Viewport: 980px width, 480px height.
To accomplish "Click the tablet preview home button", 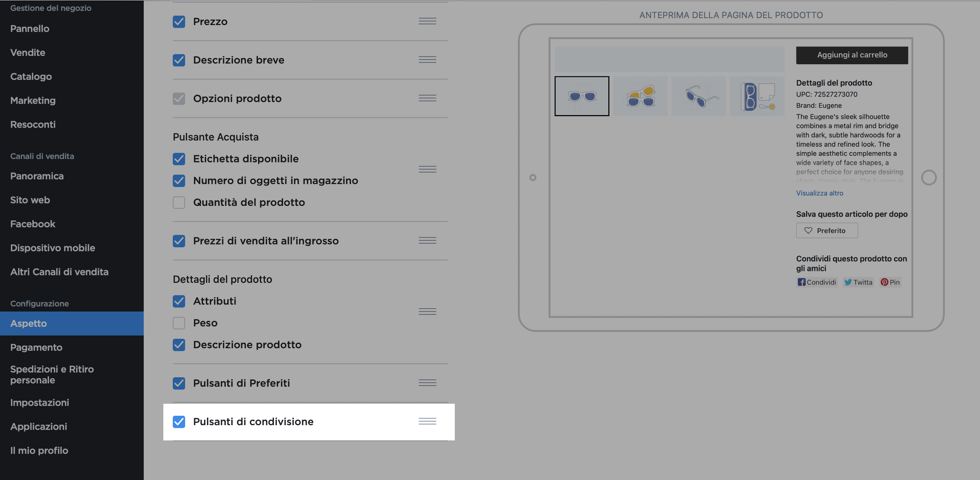I will coord(929,178).
